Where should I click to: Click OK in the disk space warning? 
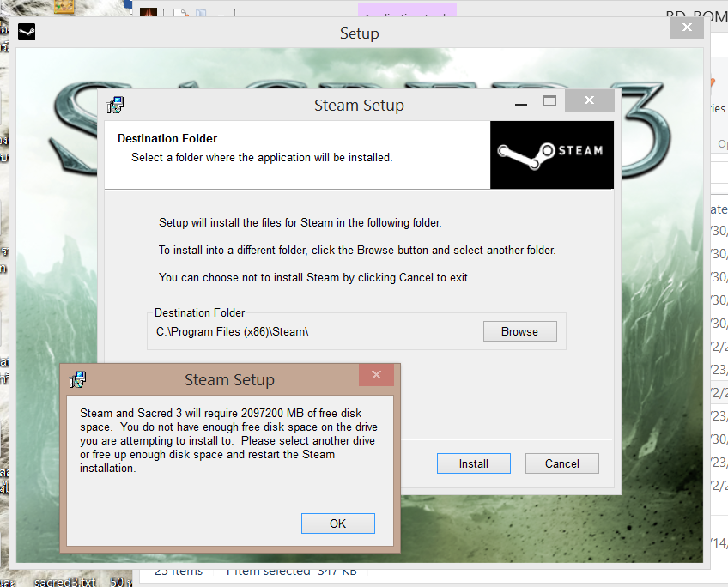click(338, 523)
